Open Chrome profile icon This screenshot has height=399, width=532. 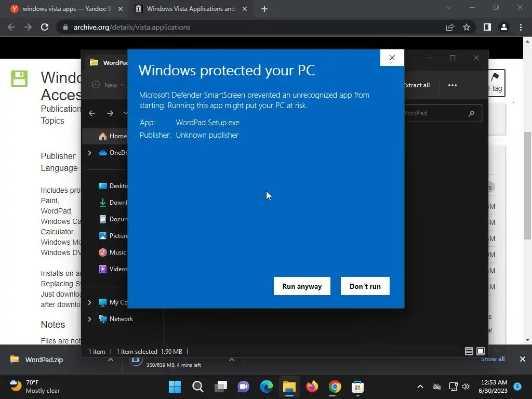coord(504,27)
